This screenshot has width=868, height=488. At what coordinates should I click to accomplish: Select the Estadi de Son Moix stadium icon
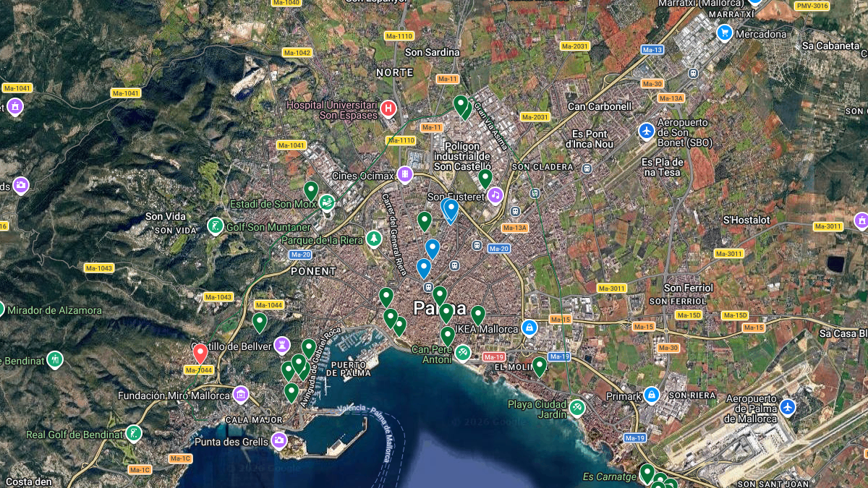tap(327, 203)
